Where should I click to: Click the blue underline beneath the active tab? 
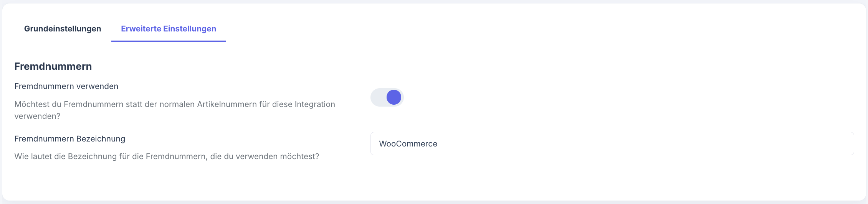pyautogui.click(x=169, y=41)
